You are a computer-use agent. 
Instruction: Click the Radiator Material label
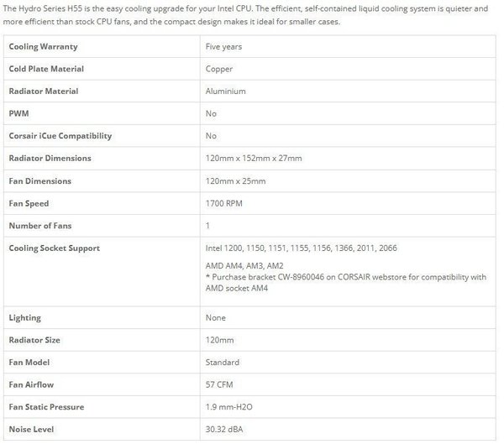tap(44, 91)
